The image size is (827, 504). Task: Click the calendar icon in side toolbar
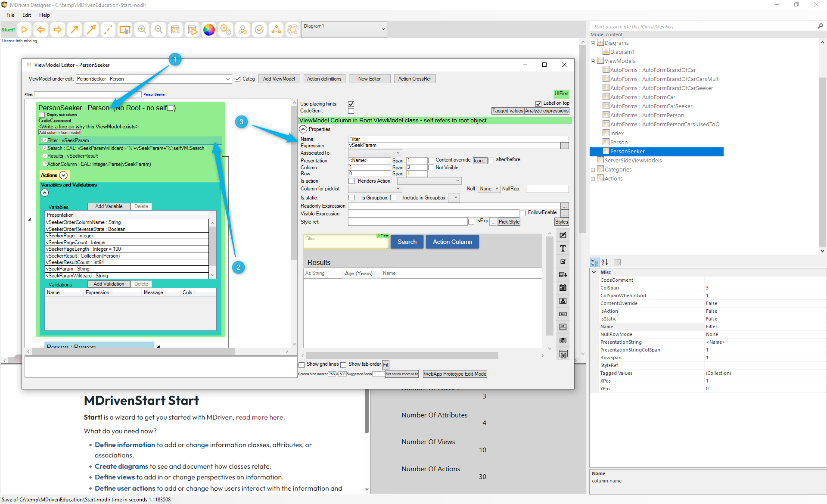[x=563, y=288]
